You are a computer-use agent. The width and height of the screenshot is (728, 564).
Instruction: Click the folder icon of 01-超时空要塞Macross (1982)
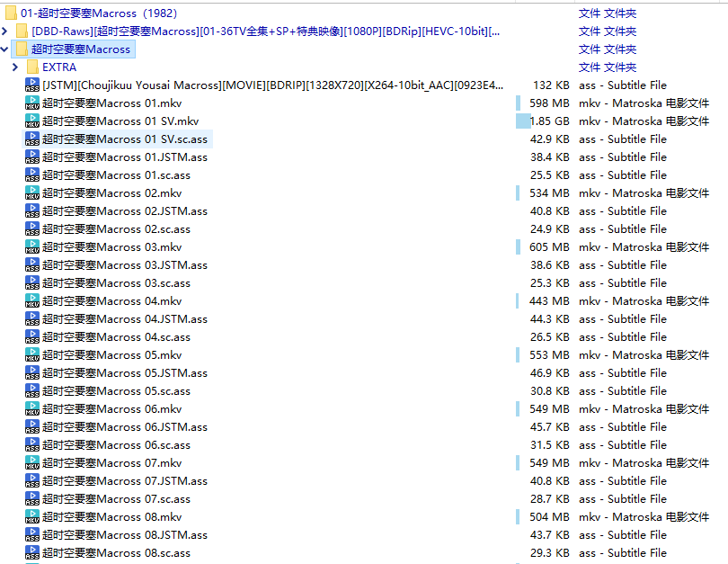click(x=11, y=13)
